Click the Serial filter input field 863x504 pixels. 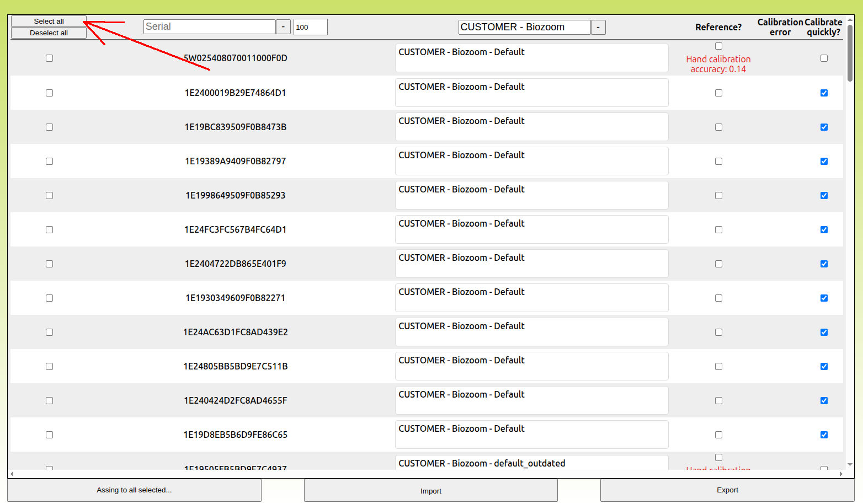(209, 27)
